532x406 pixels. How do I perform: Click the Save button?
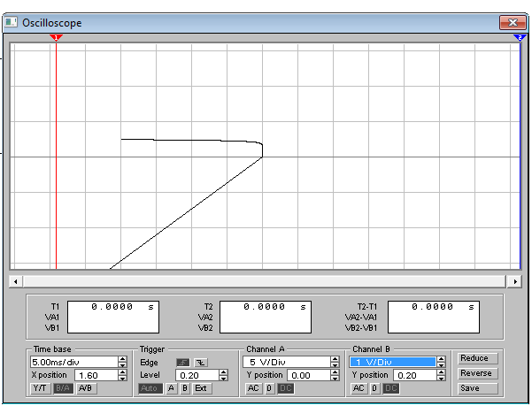(x=478, y=388)
